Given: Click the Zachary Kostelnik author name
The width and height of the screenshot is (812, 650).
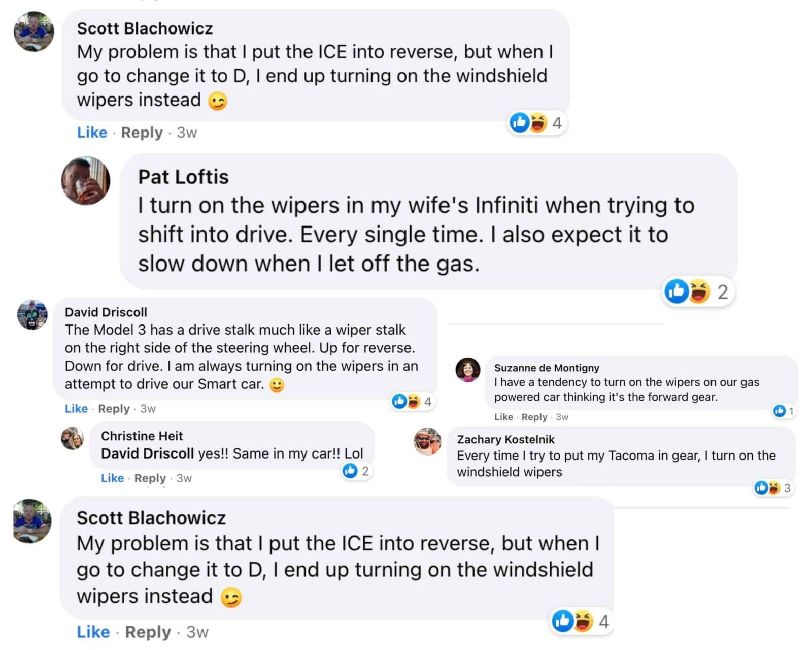Looking at the screenshot, I should tap(505, 439).
